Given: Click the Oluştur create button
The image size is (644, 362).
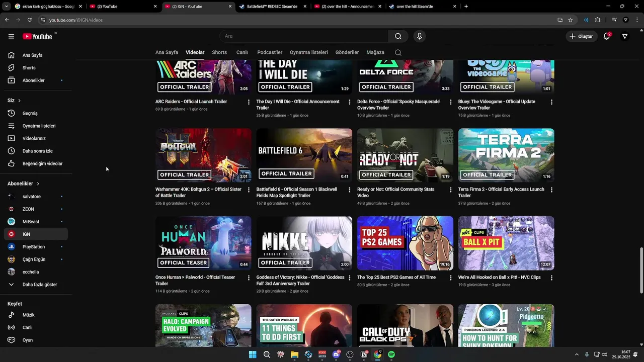Looking at the screenshot, I should pos(581,36).
